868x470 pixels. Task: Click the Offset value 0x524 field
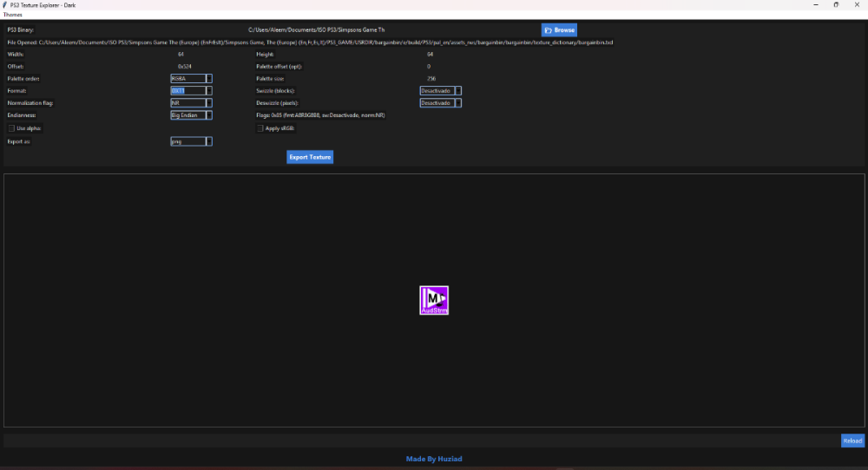pyautogui.click(x=184, y=67)
